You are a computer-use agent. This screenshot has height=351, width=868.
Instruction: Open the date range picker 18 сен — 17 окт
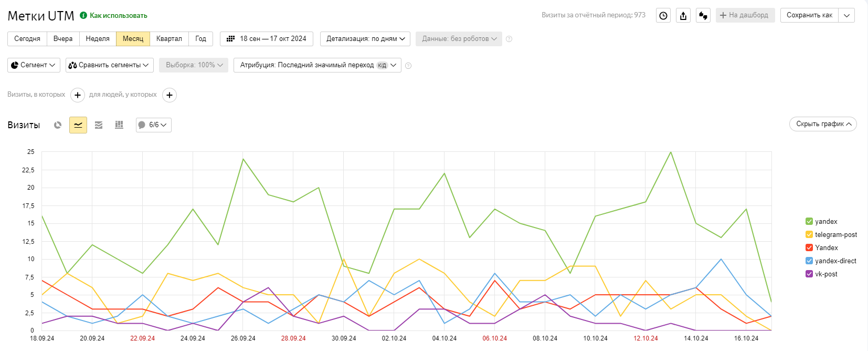[267, 39]
